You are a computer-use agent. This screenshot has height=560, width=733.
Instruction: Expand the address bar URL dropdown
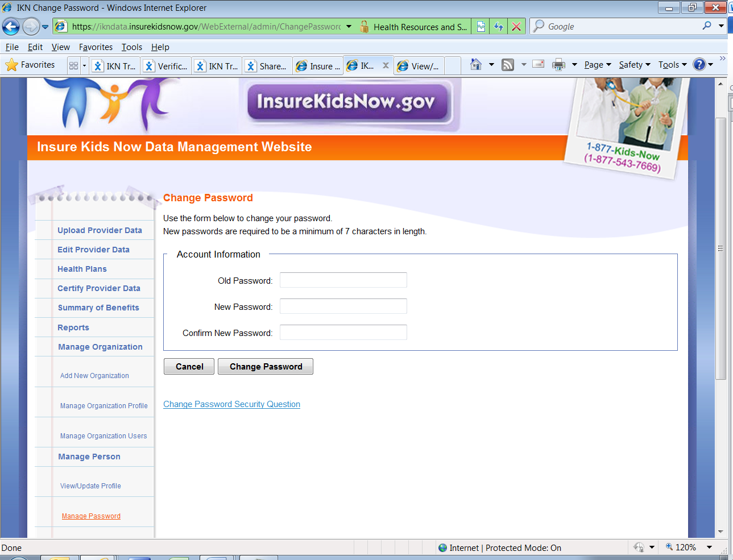coord(349,27)
